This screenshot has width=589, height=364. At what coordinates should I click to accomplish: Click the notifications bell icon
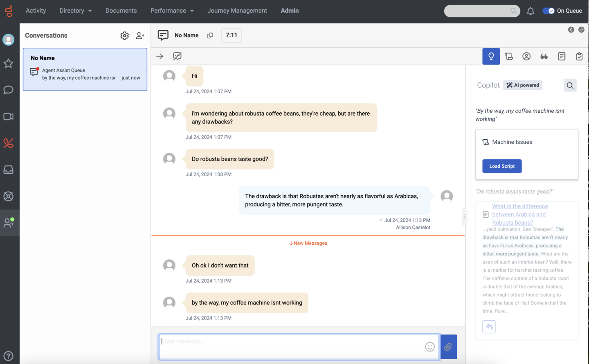(x=531, y=11)
